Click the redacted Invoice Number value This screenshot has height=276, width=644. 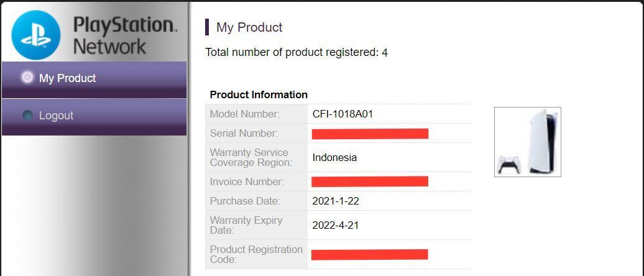click(370, 182)
